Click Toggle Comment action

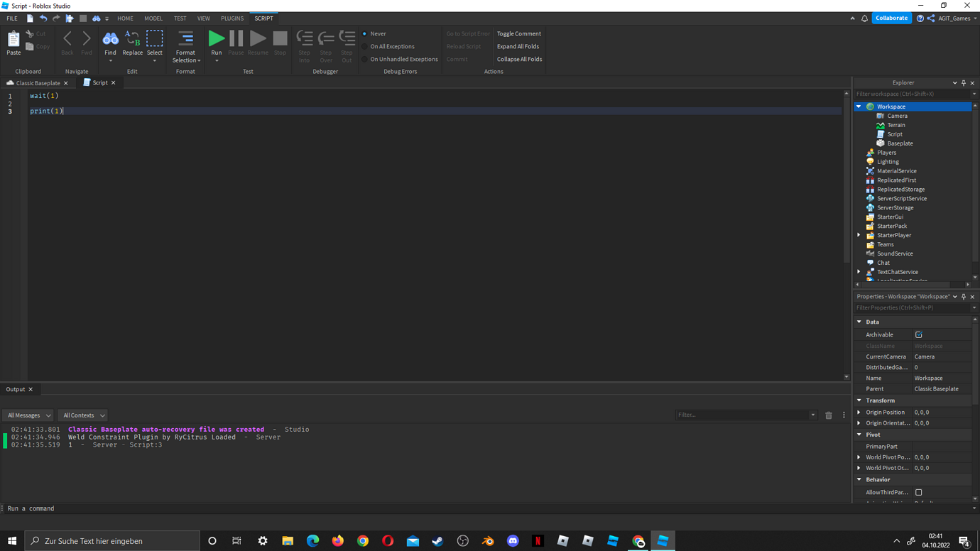click(519, 33)
